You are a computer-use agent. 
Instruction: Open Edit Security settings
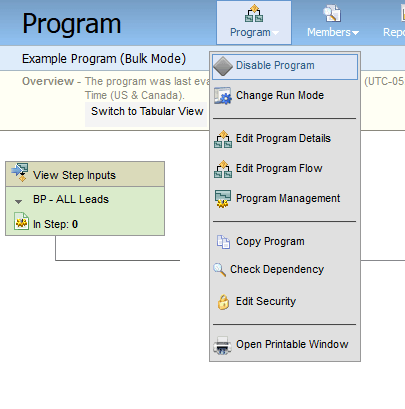point(285,301)
